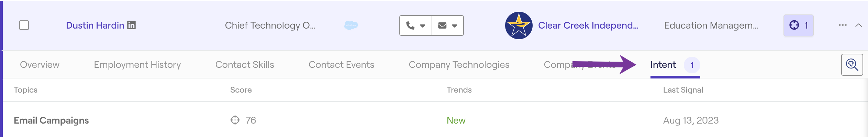Image resolution: width=868 pixels, height=137 pixels.
Task: Click the diamond search icon button
Action: tap(852, 65)
